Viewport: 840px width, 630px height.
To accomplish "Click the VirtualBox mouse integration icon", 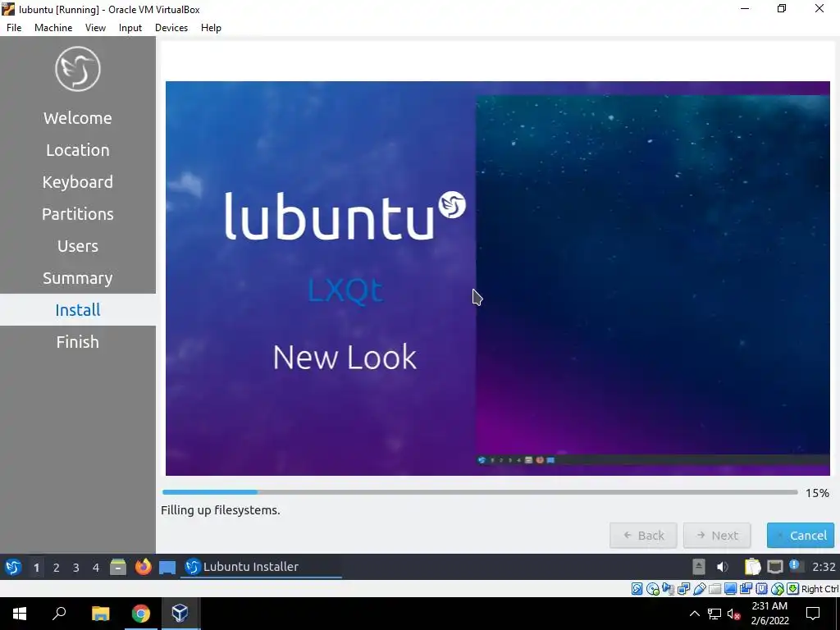I will [x=778, y=589].
